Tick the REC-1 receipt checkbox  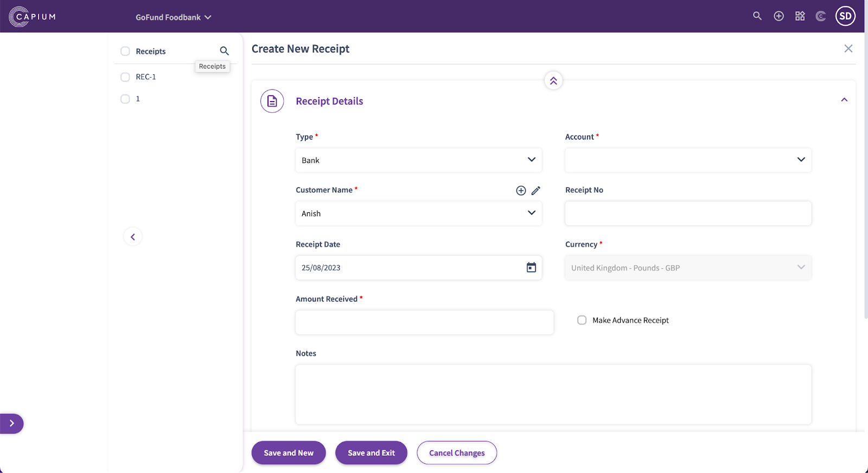pos(125,77)
